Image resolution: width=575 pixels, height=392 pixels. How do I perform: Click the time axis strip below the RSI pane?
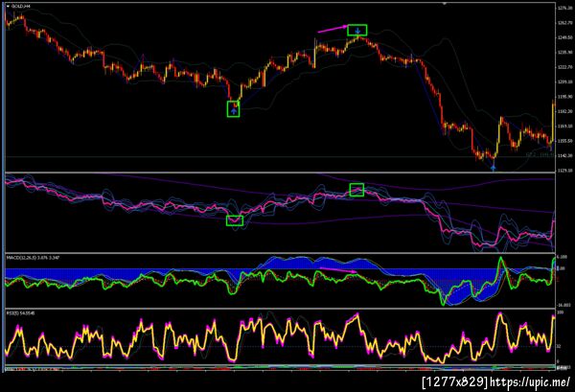280,367
